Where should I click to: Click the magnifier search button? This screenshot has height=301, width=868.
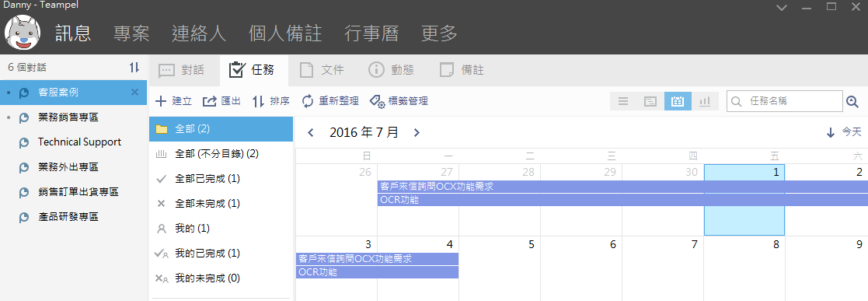[x=852, y=101]
